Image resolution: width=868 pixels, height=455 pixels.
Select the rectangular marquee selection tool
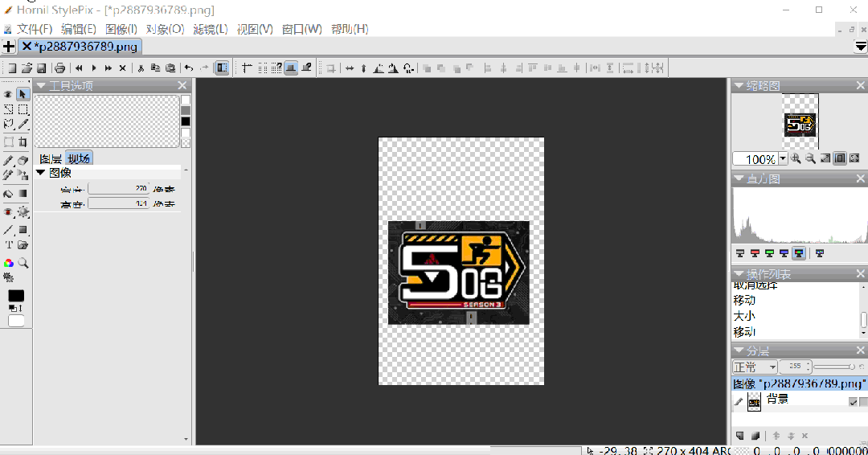coord(23,109)
